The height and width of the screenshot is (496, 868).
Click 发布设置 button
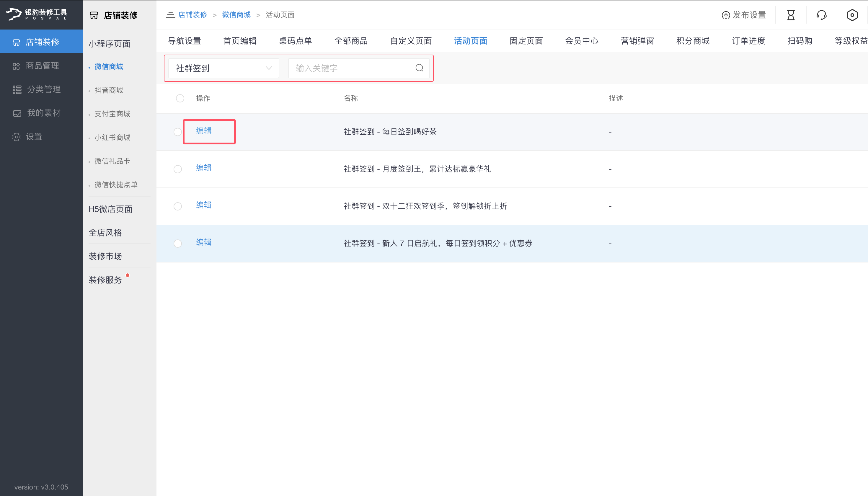tap(744, 15)
